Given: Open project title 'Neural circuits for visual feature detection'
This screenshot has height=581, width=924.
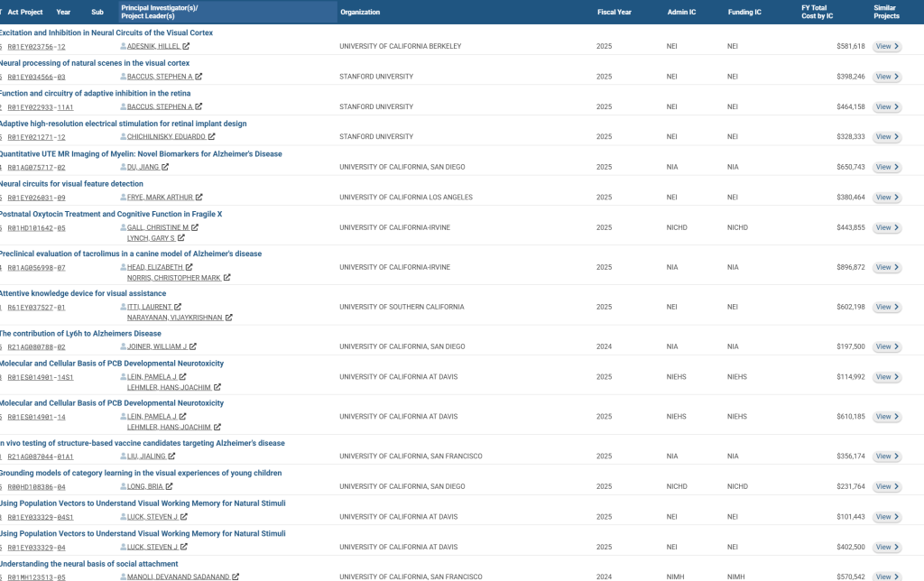Looking at the screenshot, I should click(x=70, y=184).
